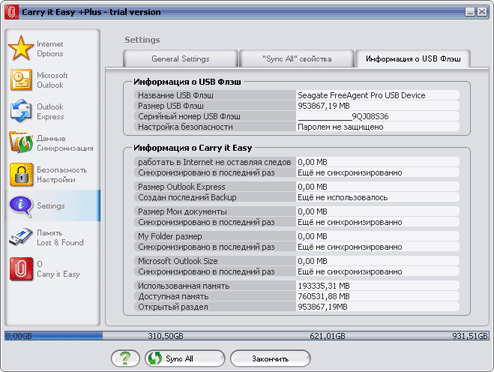Viewport: 494px width, 372px height.
Task: Select the Информация о USB Флэш tab
Action: pos(413,59)
